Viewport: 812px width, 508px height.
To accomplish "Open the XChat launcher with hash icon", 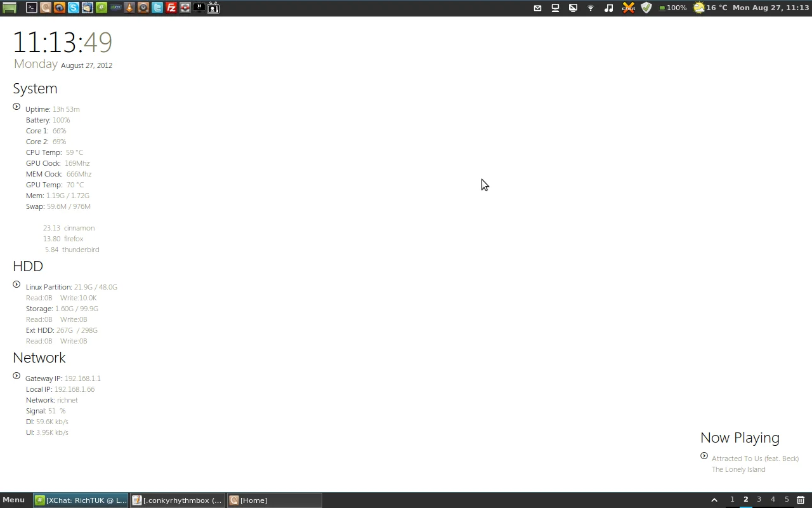I will click(x=101, y=8).
